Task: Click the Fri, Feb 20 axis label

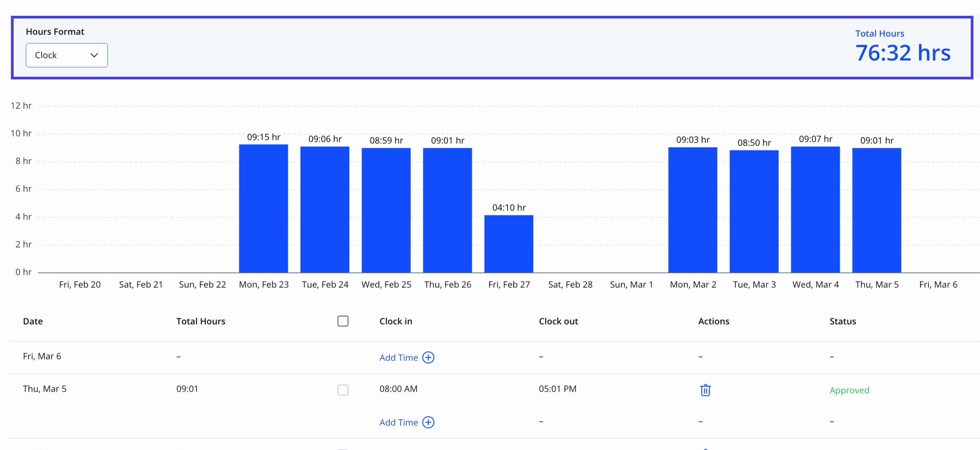Action: 80,285
